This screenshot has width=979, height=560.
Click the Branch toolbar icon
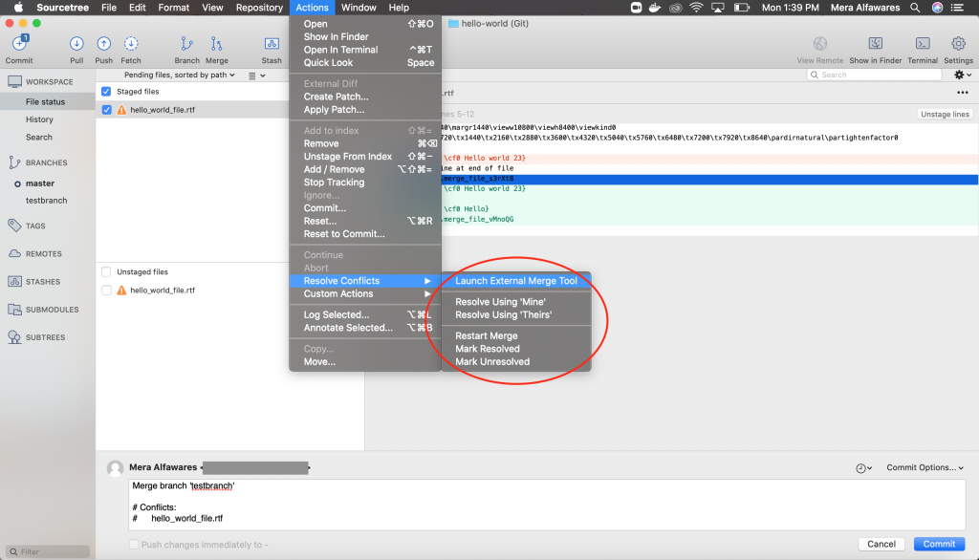click(x=187, y=45)
